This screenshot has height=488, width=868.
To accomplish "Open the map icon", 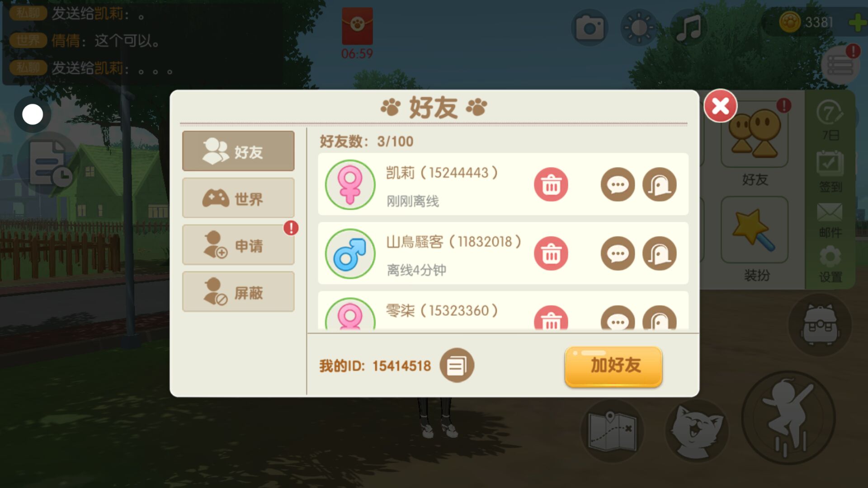I will [x=613, y=431].
